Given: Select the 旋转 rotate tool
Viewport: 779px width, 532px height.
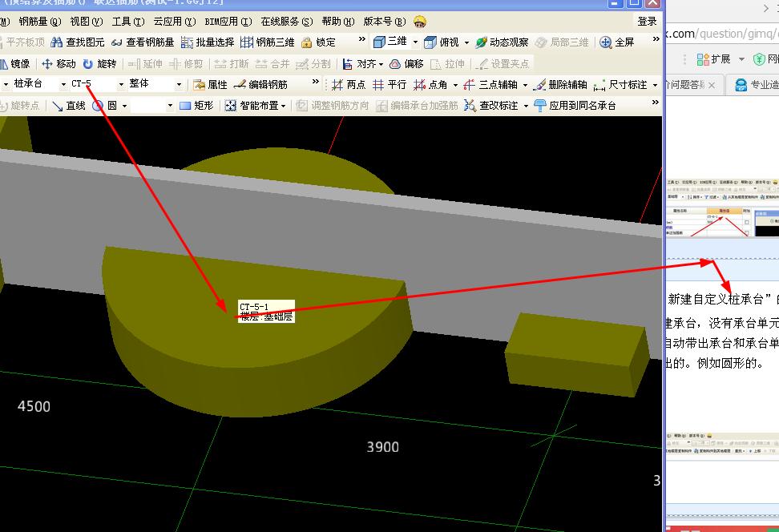Looking at the screenshot, I should (x=100, y=63).
